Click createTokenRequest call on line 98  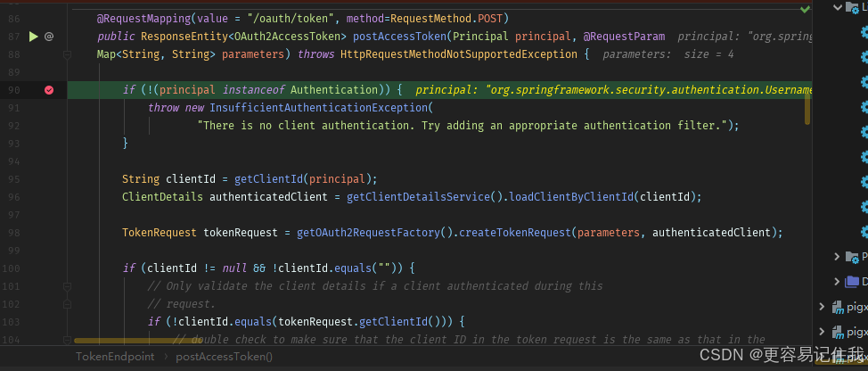click(515, 233)
